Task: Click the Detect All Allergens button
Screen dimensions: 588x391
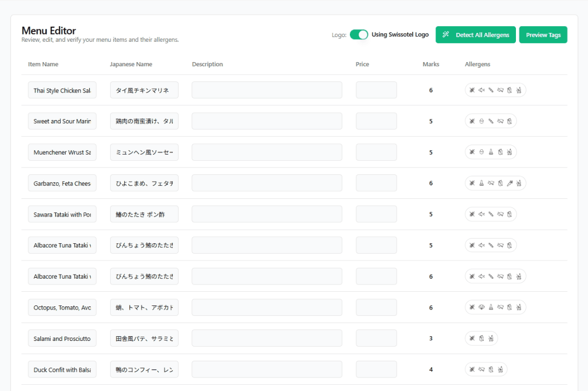Action: [x=476, y=35]
